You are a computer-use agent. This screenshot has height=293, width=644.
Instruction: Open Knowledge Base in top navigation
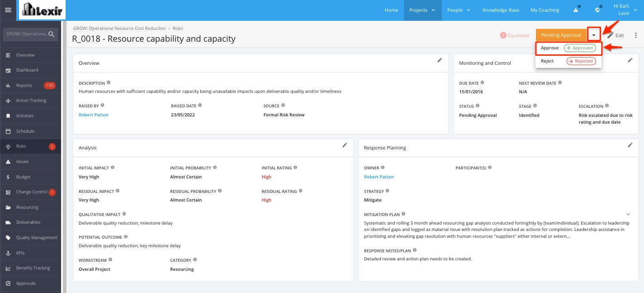click(x=501, y=10)
